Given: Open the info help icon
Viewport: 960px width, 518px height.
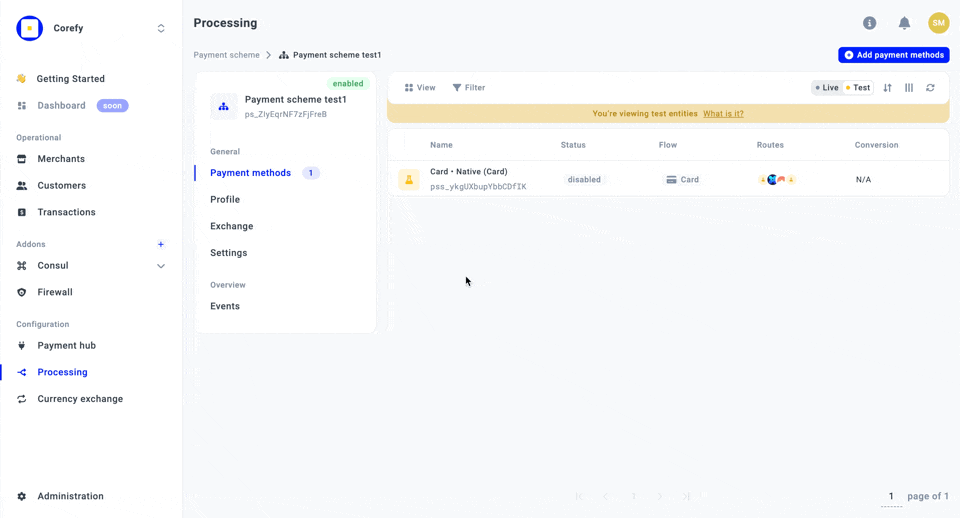Looking at the screenshot, I should pyautogui.click(x=869, y=23).
